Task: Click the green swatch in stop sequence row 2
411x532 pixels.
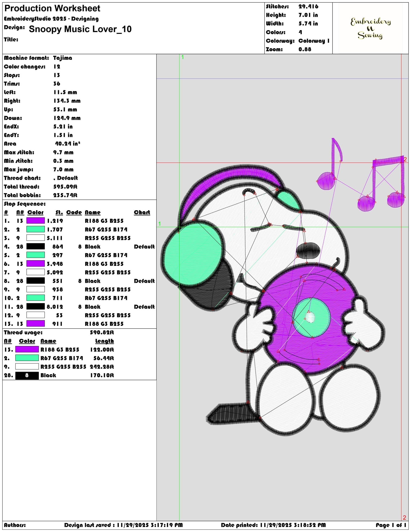Action: (x=36, y=229)
